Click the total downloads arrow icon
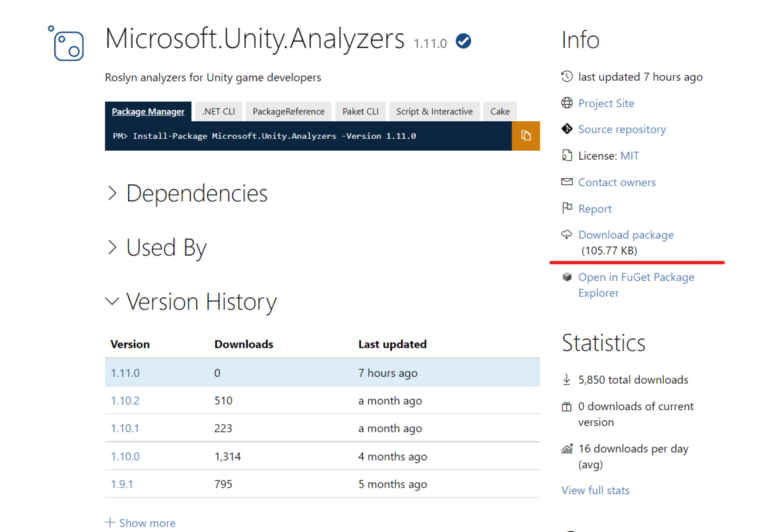758x532 pixels. pos(567,379)
